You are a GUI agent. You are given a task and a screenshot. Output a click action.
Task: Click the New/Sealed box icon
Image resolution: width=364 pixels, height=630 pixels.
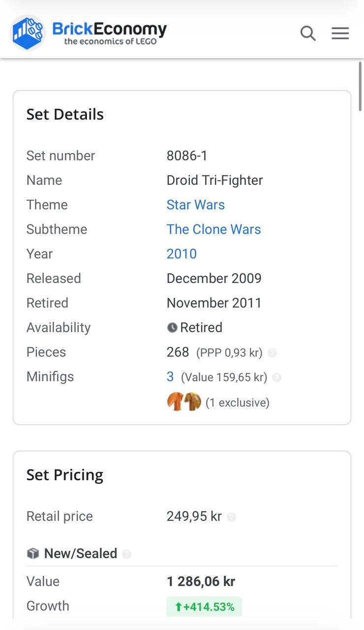[x=33, y=554]
